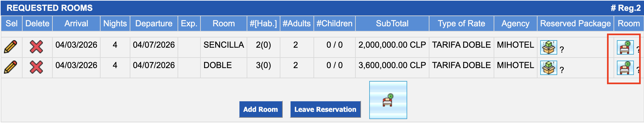Edit the SENCILLA room row with pencil icon

(10, 47)
